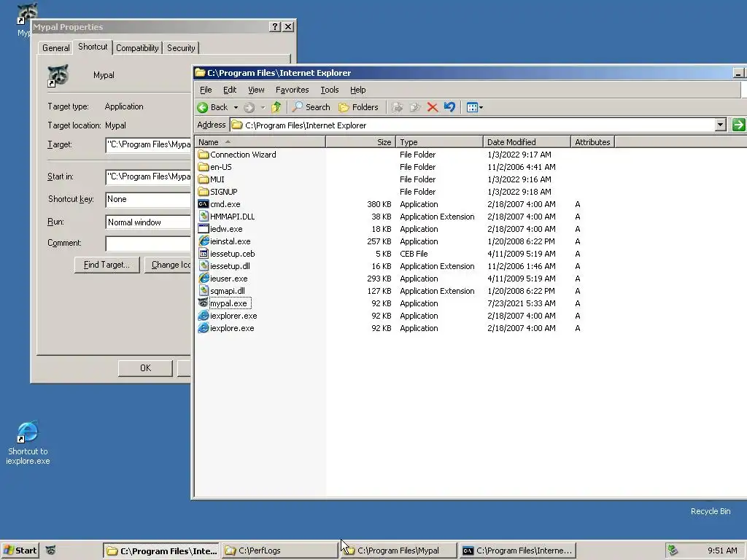Select the MUI folder icon
Viewport: 747px width, 560px height.
tap(204, 179)
